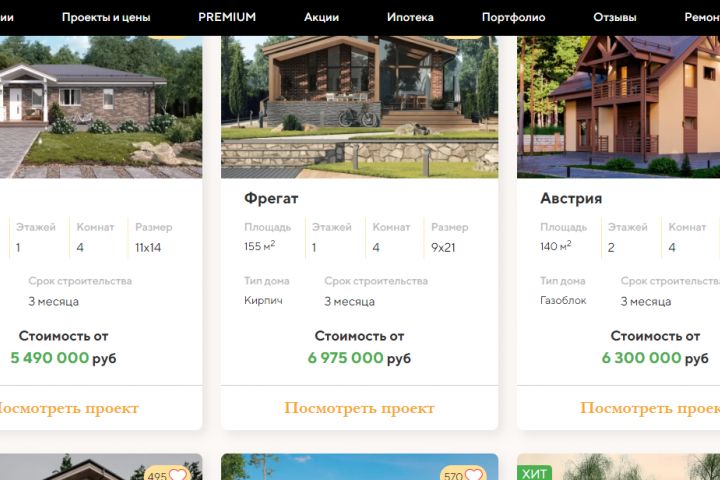720x480 pixels.
Task: Open the grey single-storey brick house photo
Action: coord(101,107)
